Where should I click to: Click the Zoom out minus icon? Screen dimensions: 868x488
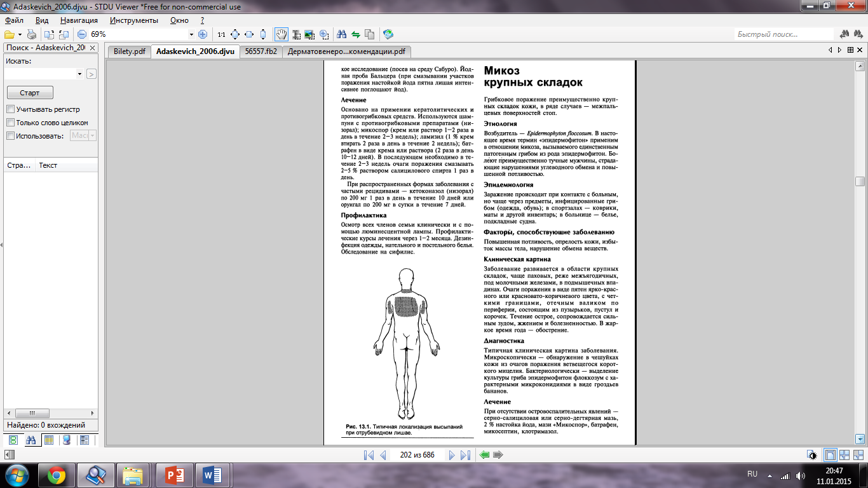coord(82,34)
